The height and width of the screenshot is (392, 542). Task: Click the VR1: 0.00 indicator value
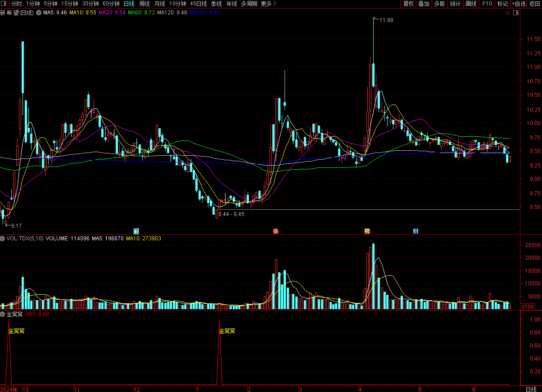click(37, 314)
